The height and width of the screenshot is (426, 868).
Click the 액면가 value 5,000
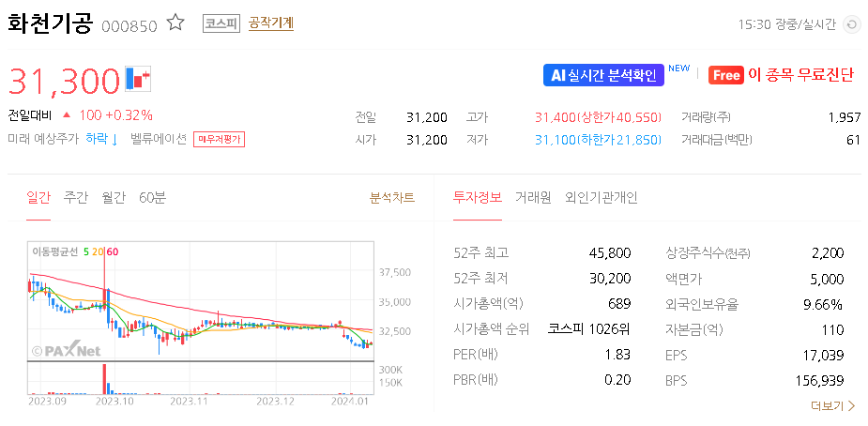[x=827, y=279]
